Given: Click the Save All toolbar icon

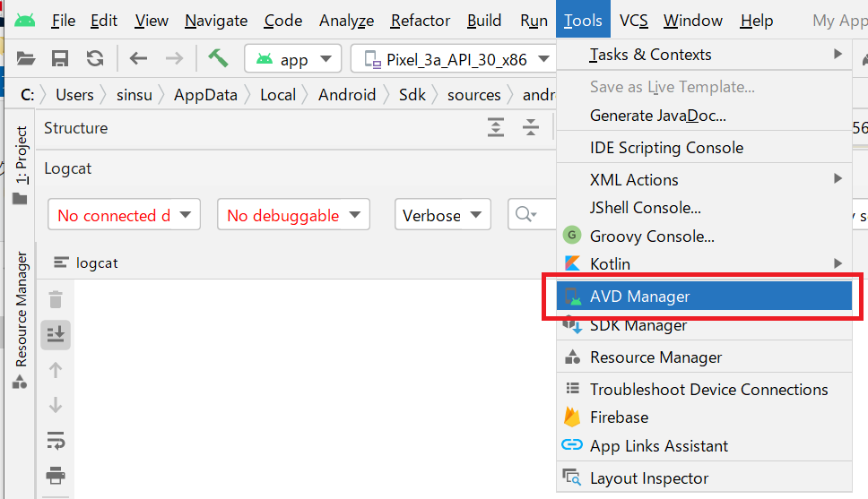Looking at the screenshot, I should 60,58.
